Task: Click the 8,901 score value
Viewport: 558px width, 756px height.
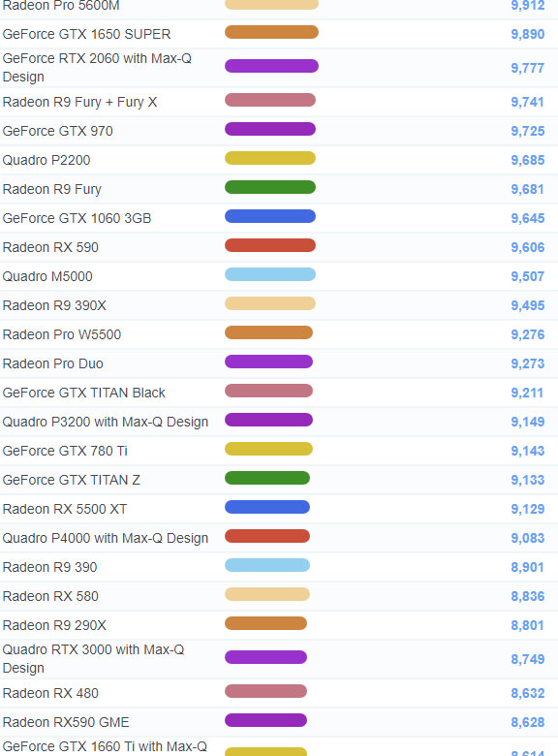Action: 528,567
